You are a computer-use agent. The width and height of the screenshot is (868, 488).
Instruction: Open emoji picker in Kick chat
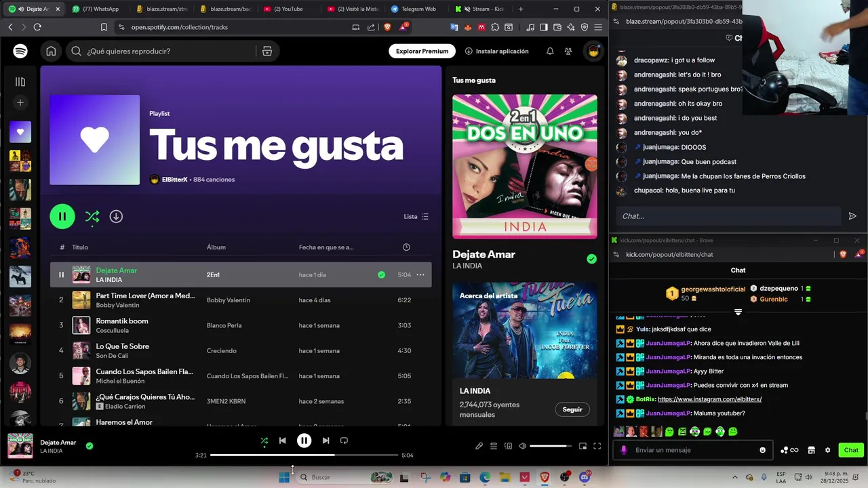coord(763,450)
